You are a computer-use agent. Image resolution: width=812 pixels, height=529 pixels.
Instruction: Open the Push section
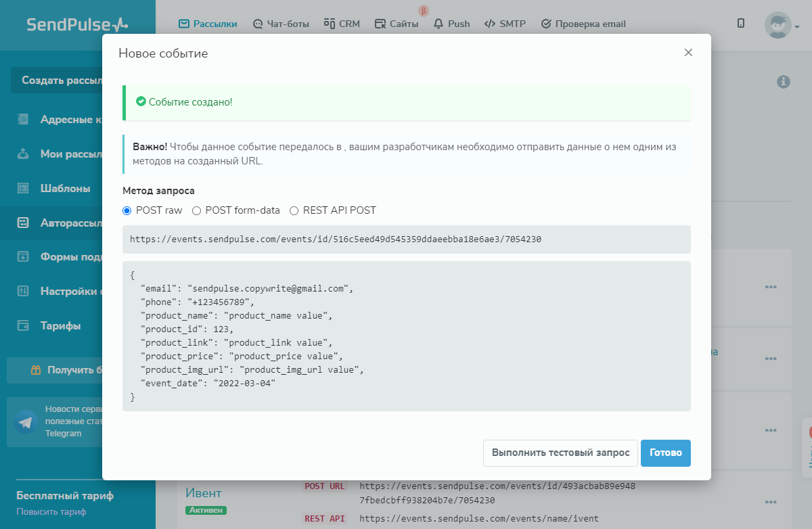click(451, 24)
